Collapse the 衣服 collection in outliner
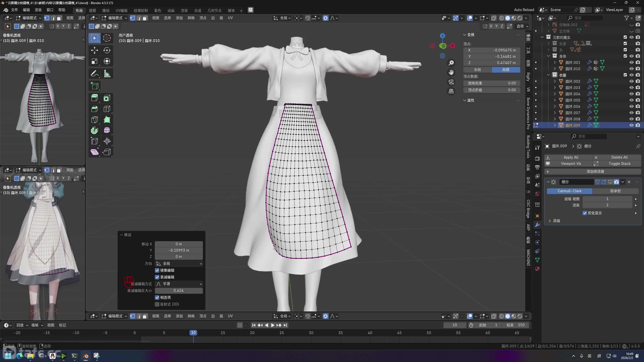This screenshot has height=362, width=644. pyautogui.click(x=548, y=75)
